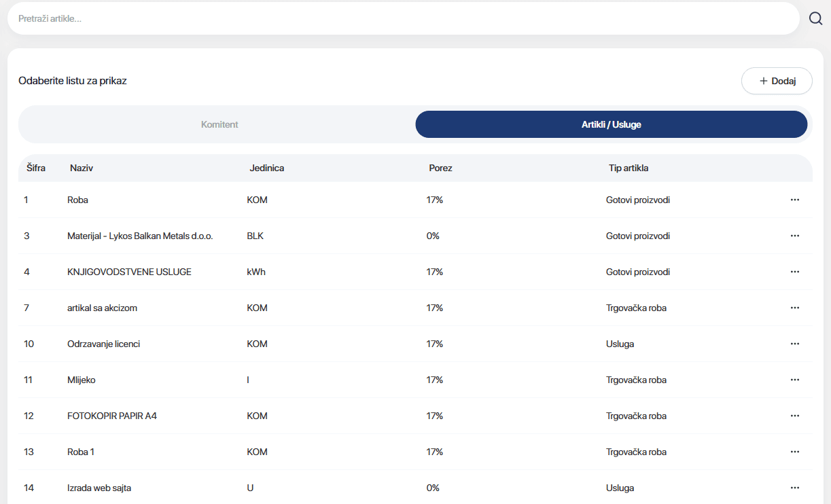The width and height of the screenshot is (831, 504).
Task: Select the Artikli / Usluge tab
Action: (612, 124)
